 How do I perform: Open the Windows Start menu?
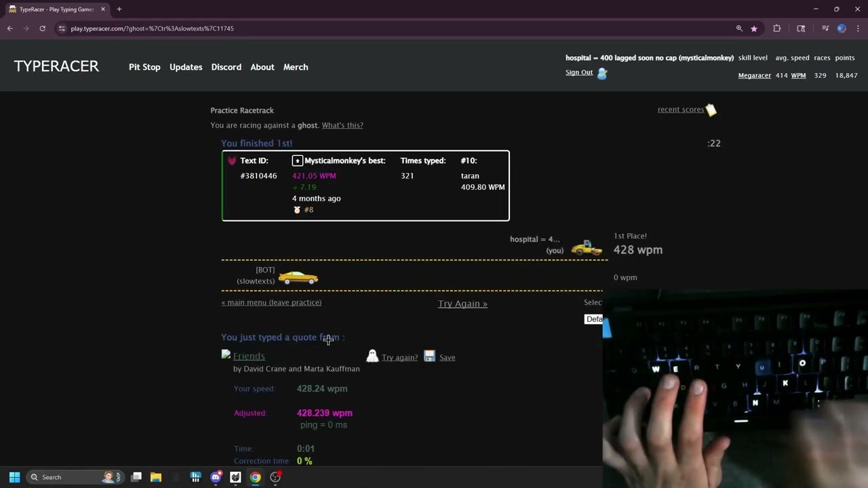(14, 477)
